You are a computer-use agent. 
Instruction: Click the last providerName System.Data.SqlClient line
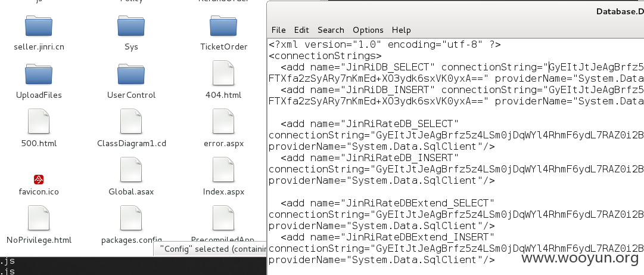tap(381, 260)
